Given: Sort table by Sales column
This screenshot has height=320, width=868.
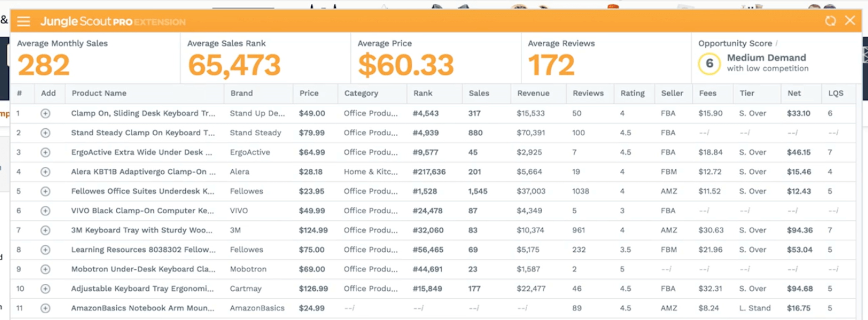Looking at the screenshot, I should [x=479, y=93].
